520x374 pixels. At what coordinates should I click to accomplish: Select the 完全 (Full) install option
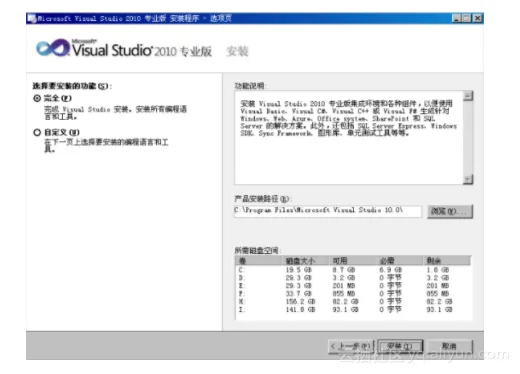[x=37, y=98]
